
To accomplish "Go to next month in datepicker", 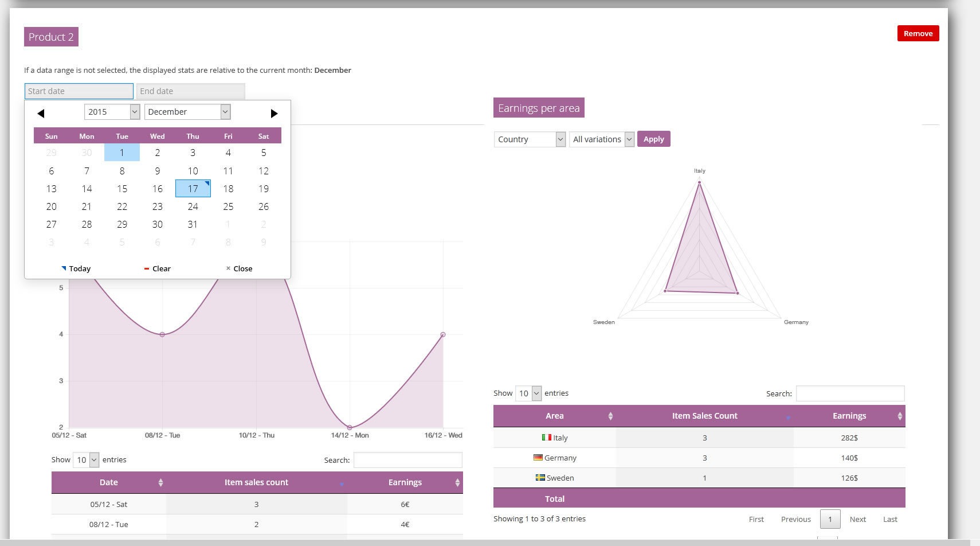I will (274, 113).
